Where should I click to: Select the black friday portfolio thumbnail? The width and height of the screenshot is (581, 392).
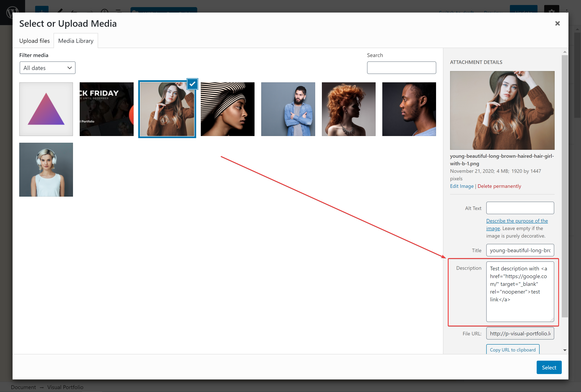click(106, 108)
